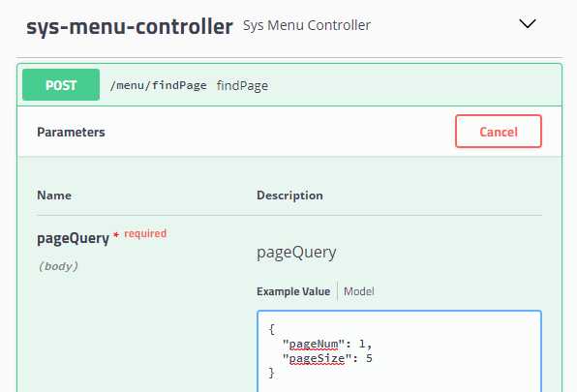Viewport: 577px width, 392px height.
Task: Focus the pageQuery JSON body text area
Action: point(399,351)
